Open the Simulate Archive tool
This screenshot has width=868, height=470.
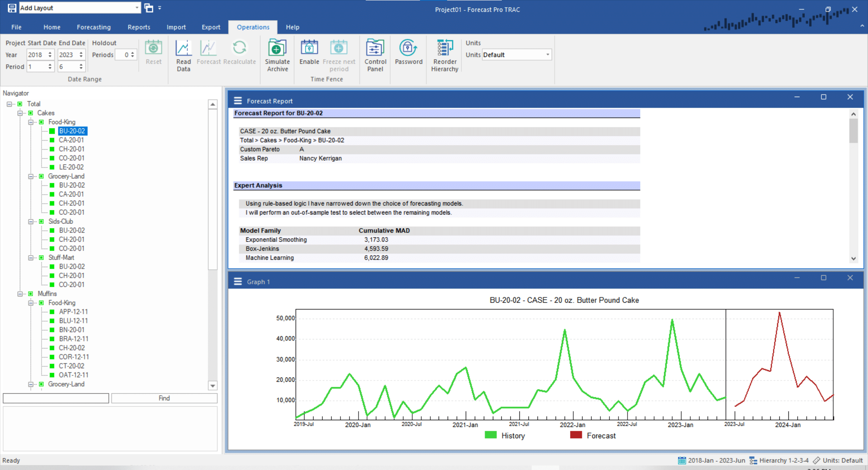[277, 48]
